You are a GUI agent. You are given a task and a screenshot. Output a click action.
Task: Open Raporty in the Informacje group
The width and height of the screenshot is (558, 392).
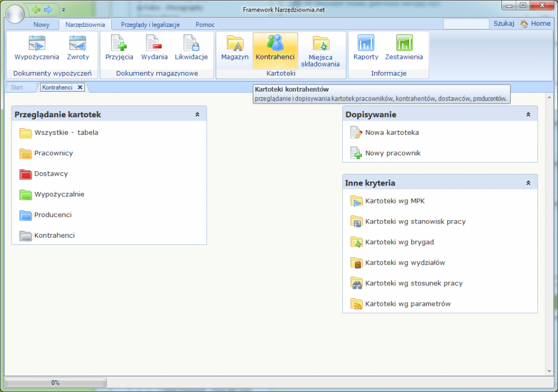pyautogui.click(x=366, y=48)
